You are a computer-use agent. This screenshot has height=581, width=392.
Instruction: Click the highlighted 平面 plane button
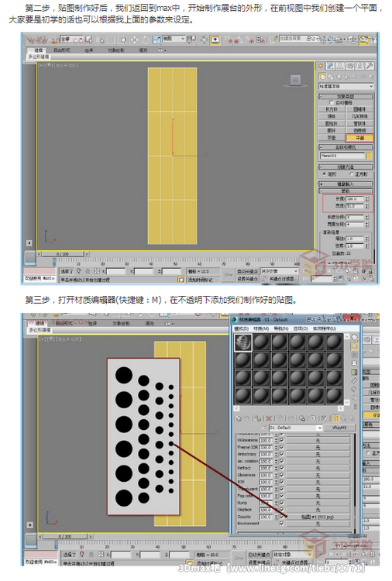(x=359, y=138)
